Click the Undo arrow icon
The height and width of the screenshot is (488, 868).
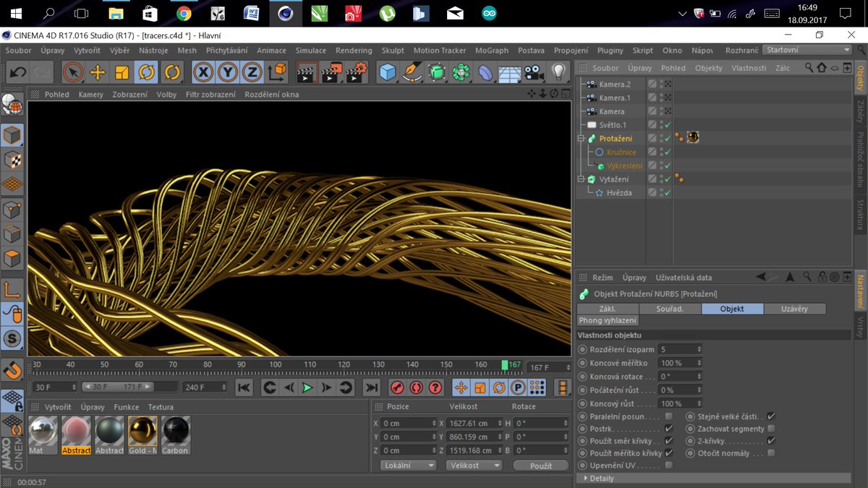click(x=17, y=72)
